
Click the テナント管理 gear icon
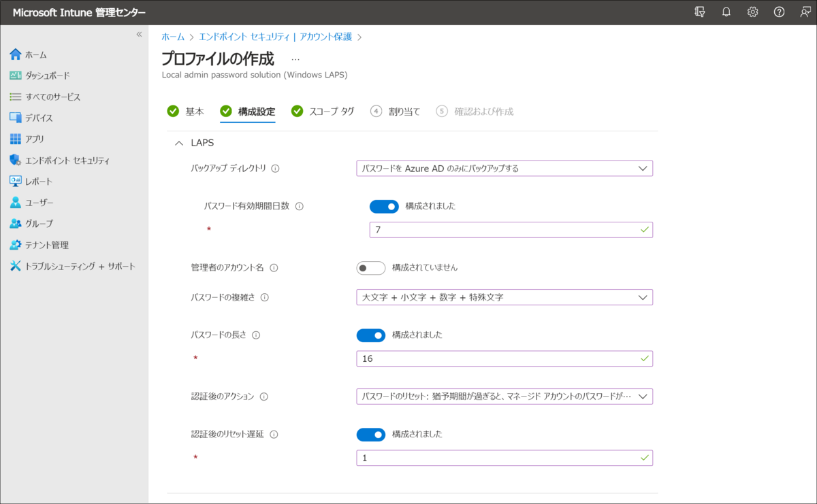coord(16,245)
